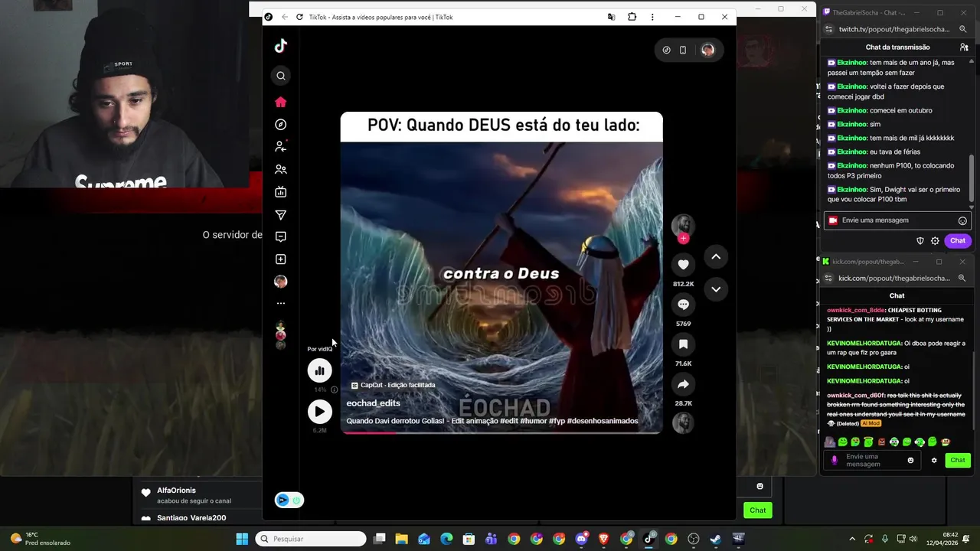
Task: Go to the previous video with up chevron
Action: (x=716, y=257)
